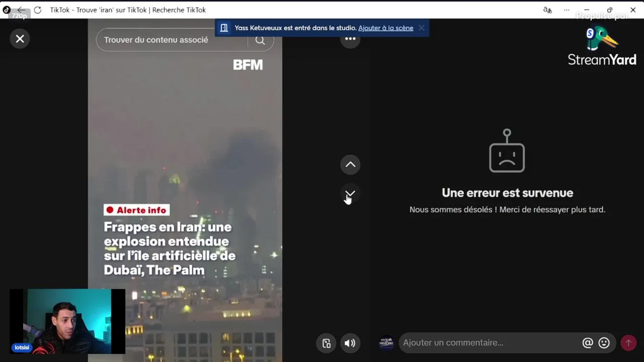
Task: Click the square icon in the banner
Action: click(224, 28)
